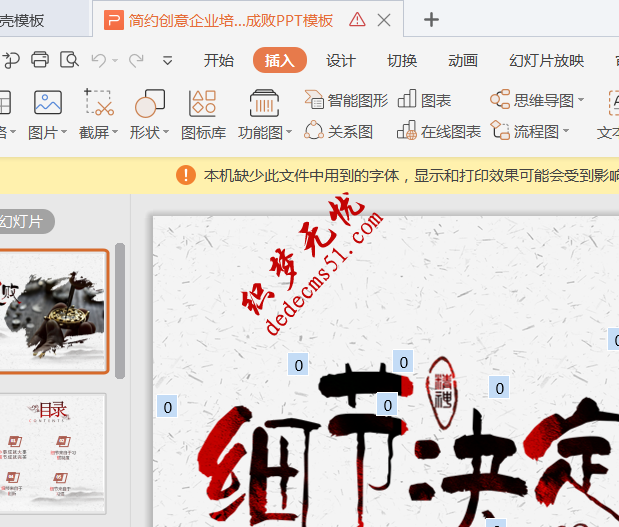Viewport: 619px width, 527px height.
Task: Redo the last action
Action: (x=136, y=60)
